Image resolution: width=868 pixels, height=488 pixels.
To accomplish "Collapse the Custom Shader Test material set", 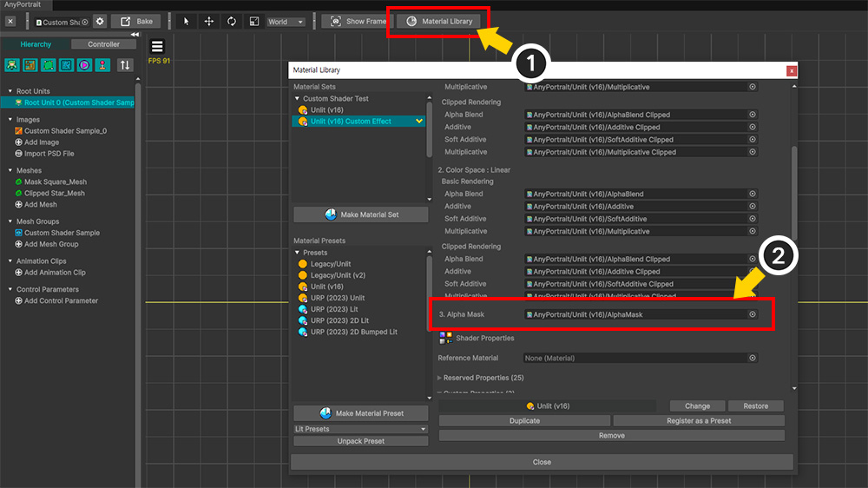I will 297,99.
